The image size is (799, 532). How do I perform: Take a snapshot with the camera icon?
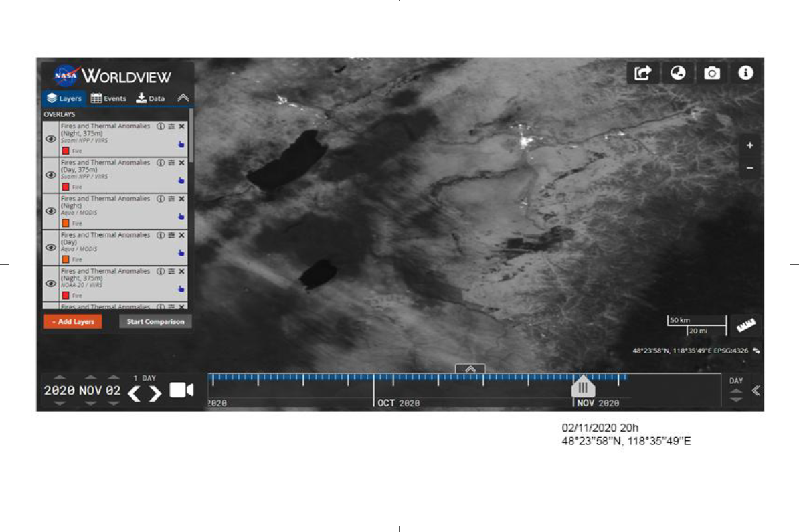(x=712, y=73)
